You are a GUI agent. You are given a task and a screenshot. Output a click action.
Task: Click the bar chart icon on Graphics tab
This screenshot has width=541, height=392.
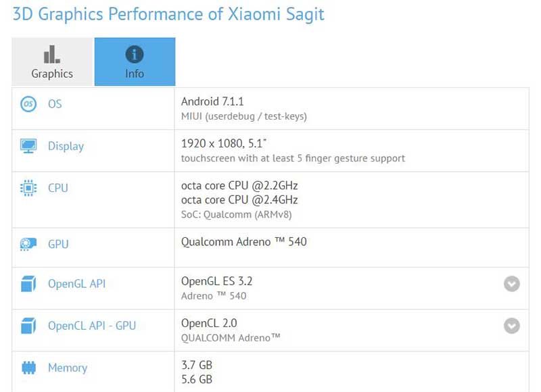(52, 54)
